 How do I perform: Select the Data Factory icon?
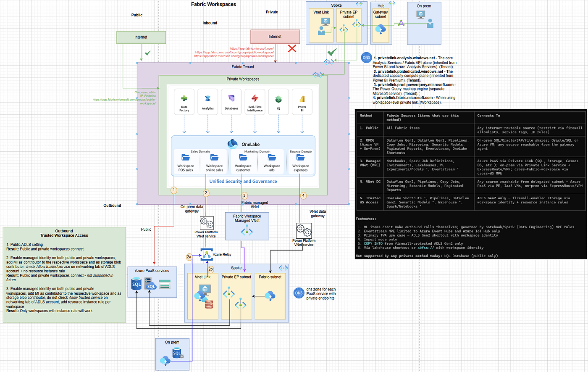coord(184,98)
